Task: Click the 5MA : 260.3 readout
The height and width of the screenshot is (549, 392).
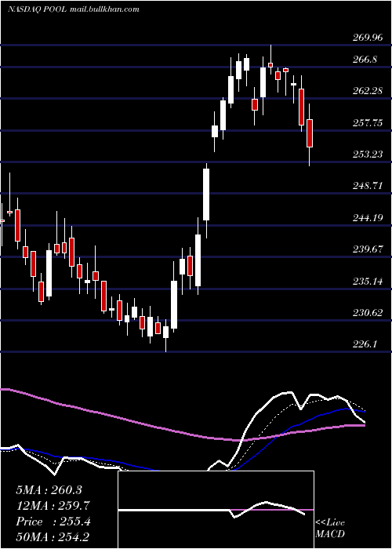Action: tap(49, 490)
